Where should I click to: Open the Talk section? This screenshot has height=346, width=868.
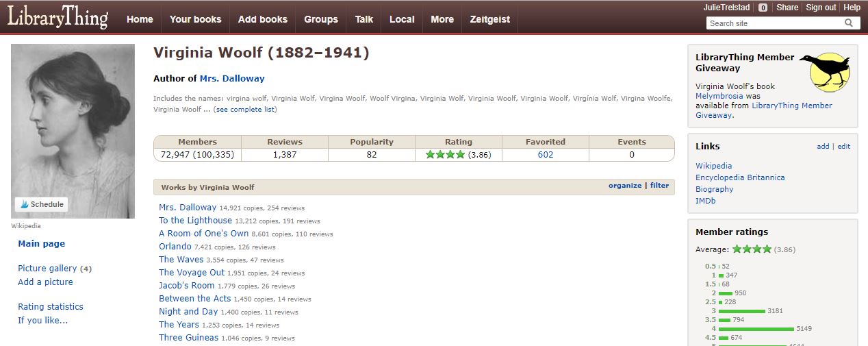point(364,19)
